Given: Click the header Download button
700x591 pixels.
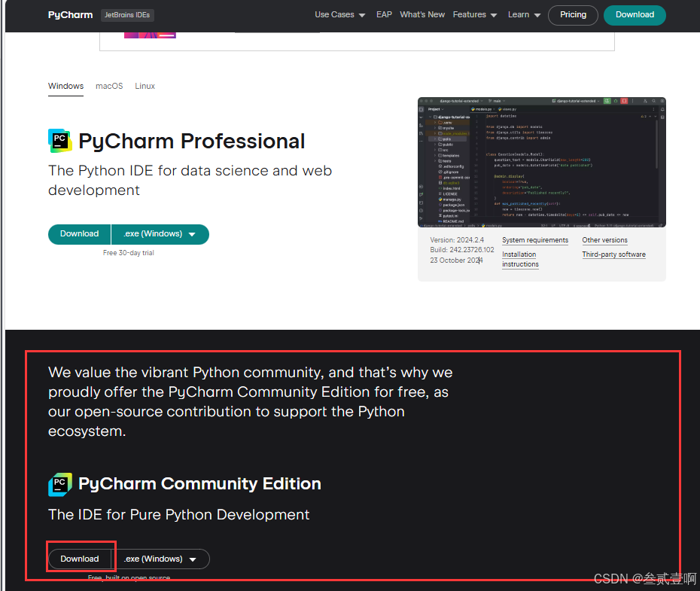Looking at the screenshot, I should pyautogui.click(x=635, y=15).
